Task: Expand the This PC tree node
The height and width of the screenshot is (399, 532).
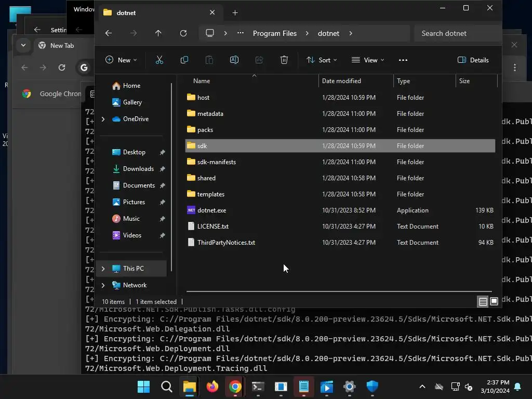Action: (x=103, y=269)
